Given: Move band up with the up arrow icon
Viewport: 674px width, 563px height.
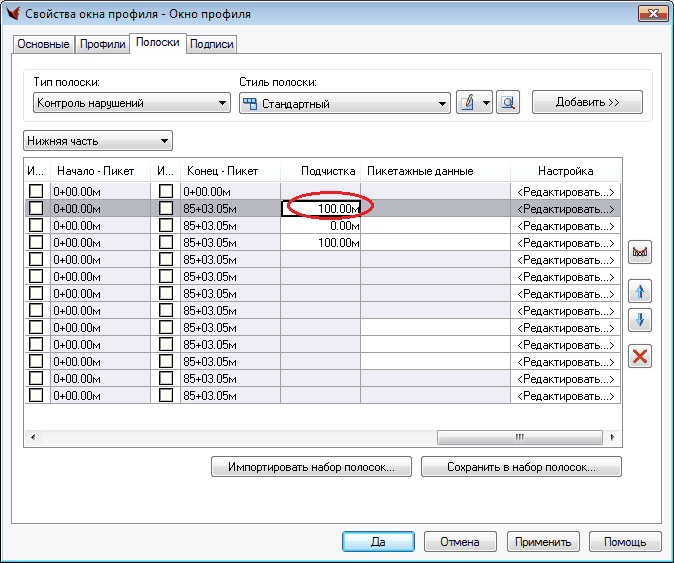Looking at the screenshot, I should coord(639,291).
